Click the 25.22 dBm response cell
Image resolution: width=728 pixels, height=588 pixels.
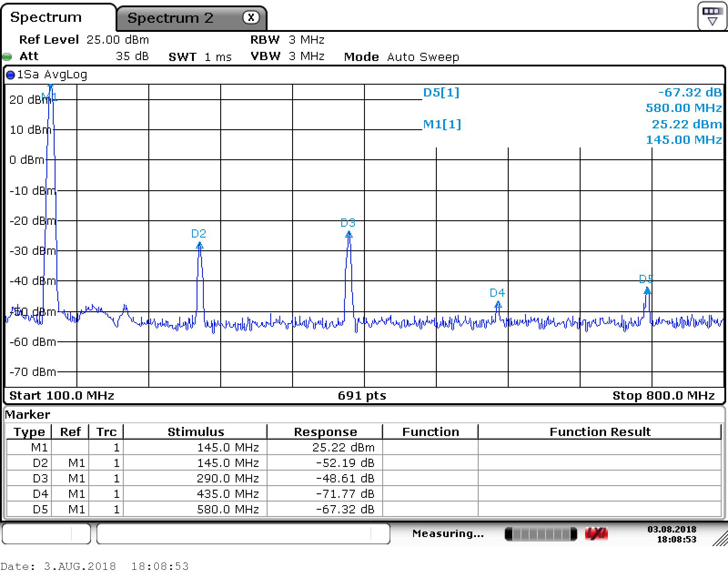click(x=325, y=447)
